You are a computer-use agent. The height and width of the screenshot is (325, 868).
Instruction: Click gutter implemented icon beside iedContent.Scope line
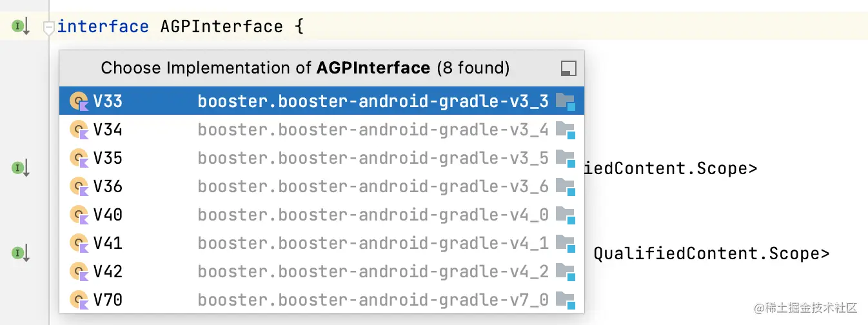click(21, 169)
